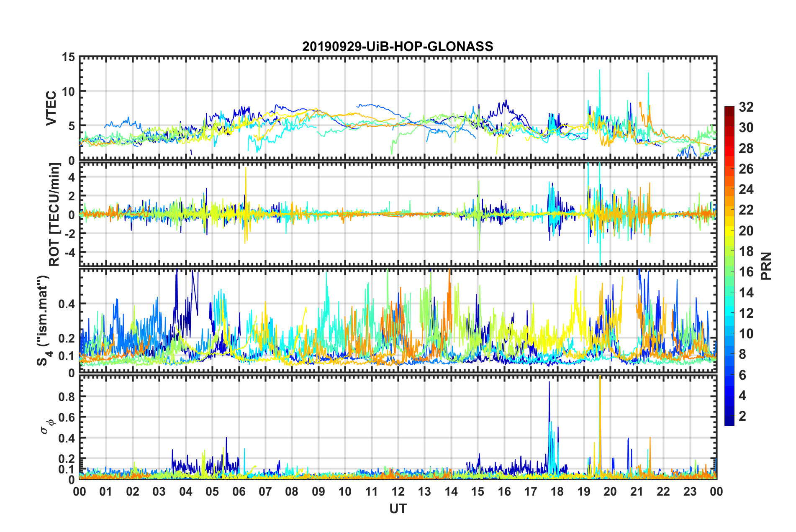Select the -2 tick on the ROT axis
This screenshot has width=796, height=532.
click(x=69, y=233)
